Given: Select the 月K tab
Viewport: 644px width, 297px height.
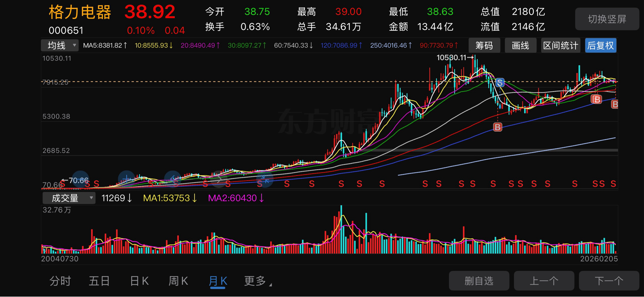Looking at the screenshot, I should pyautogui.click(x=218, y=281).
